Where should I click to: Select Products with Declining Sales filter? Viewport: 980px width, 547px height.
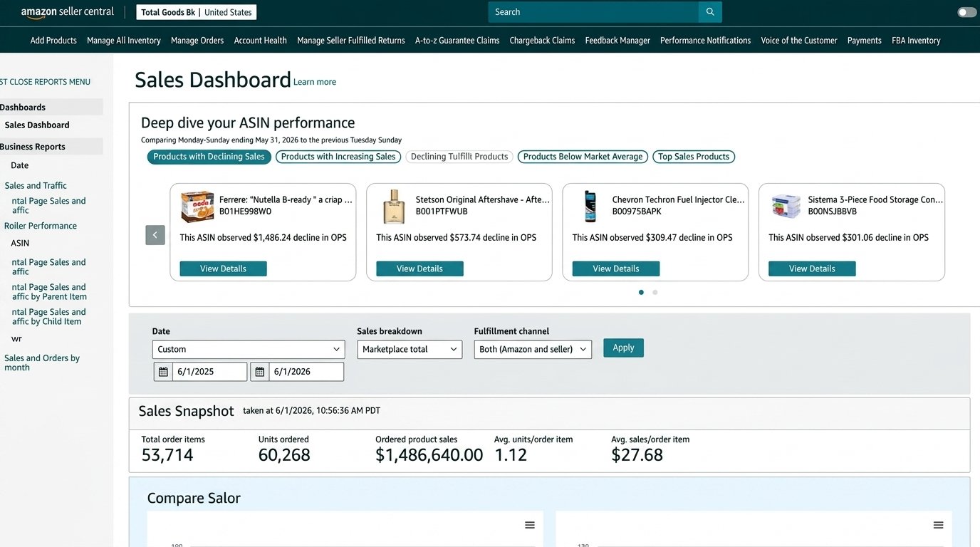point(209,157)
